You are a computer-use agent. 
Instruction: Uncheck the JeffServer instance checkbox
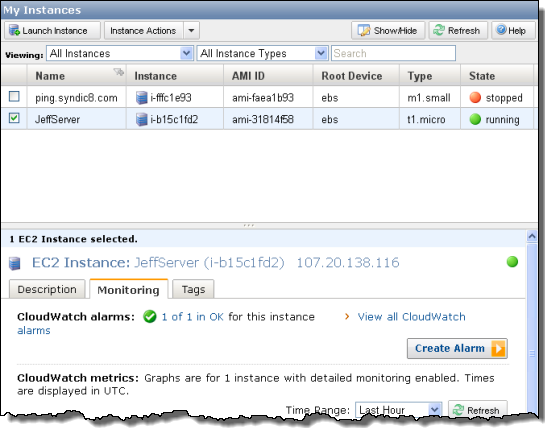pos(14,118)
